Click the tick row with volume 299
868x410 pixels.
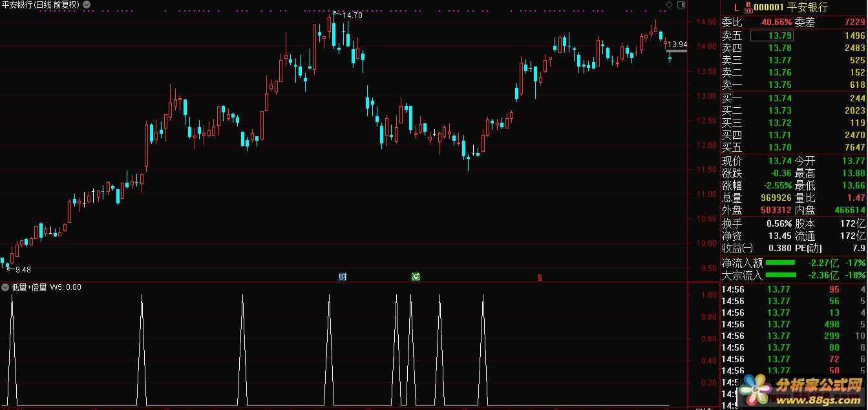click(x=794, y=336)
